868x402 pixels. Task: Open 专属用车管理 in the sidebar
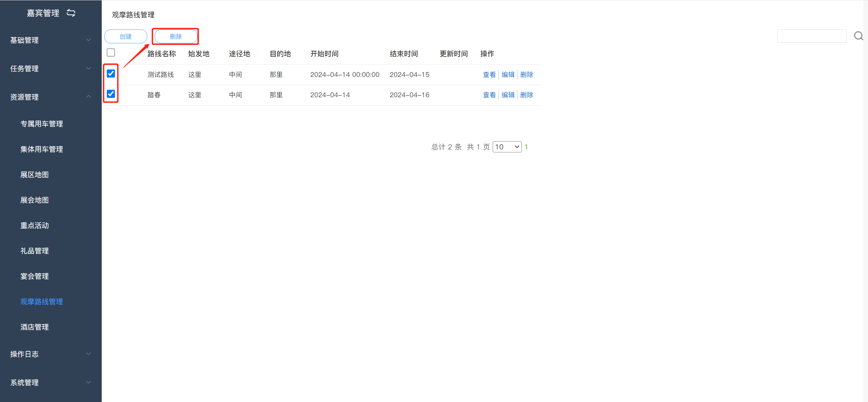(42, 124)
